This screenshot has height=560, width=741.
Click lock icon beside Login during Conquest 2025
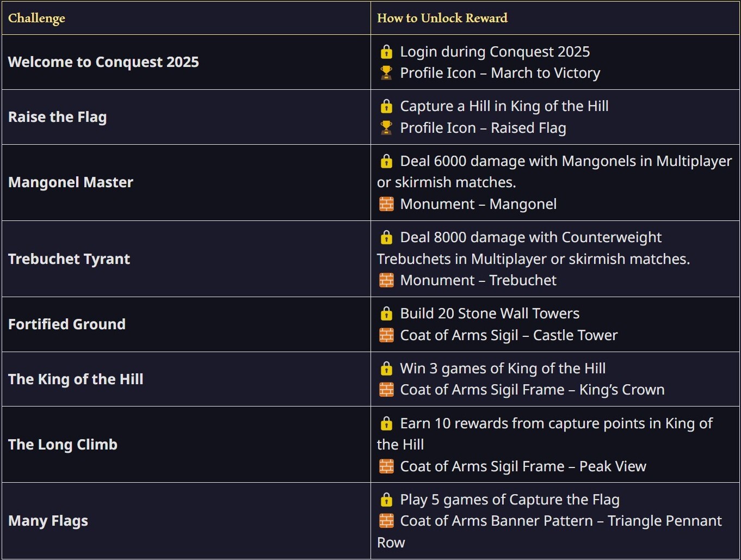(x=386, y=52)
